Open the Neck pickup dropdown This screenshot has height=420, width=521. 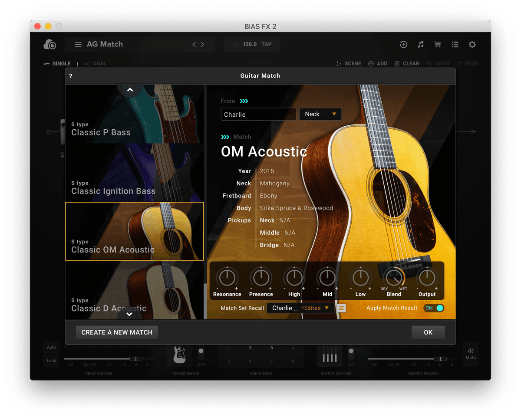pos(320,114)
